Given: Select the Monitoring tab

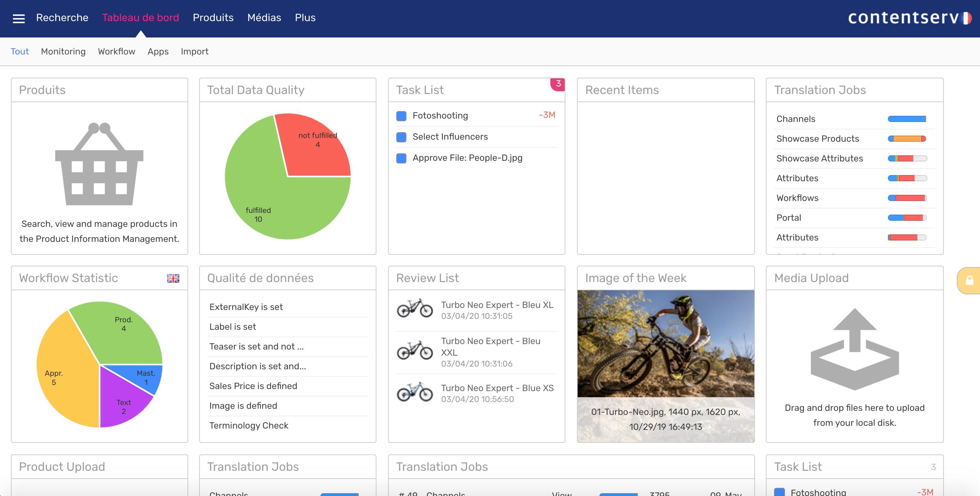Looking at the screenshot, I should pos(63,51).
